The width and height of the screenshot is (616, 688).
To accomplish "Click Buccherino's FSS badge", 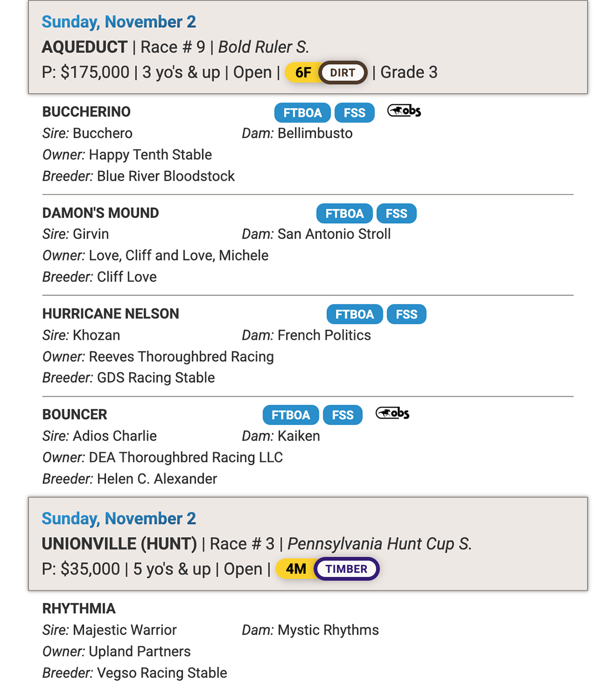I will click(354, 113).
